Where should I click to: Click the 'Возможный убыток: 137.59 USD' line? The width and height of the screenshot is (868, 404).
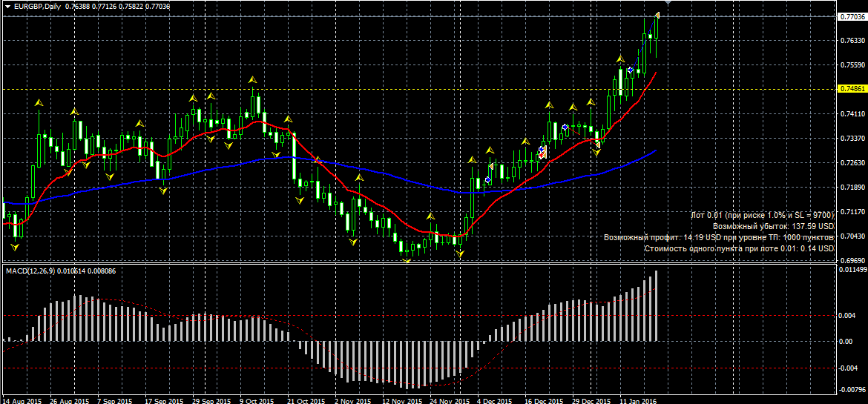[x=773, y=226]
